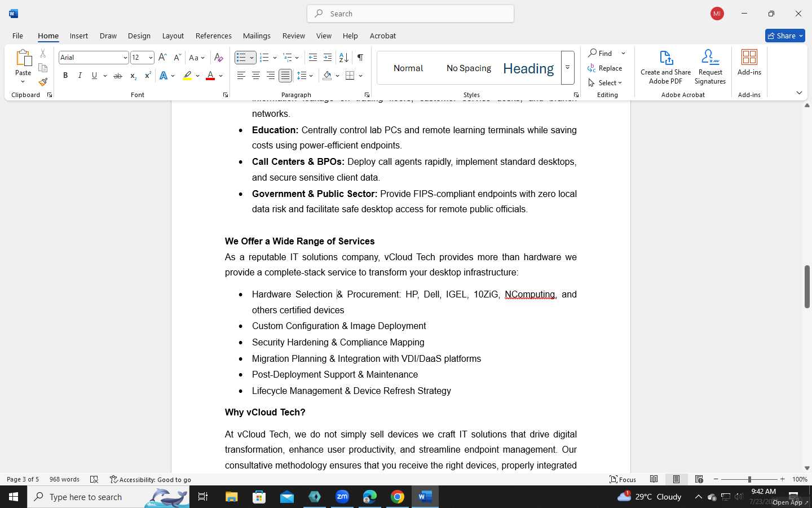Decrease font size with shrink icon
The height and width of the screenshot is (508, 812).
point(177,58)
